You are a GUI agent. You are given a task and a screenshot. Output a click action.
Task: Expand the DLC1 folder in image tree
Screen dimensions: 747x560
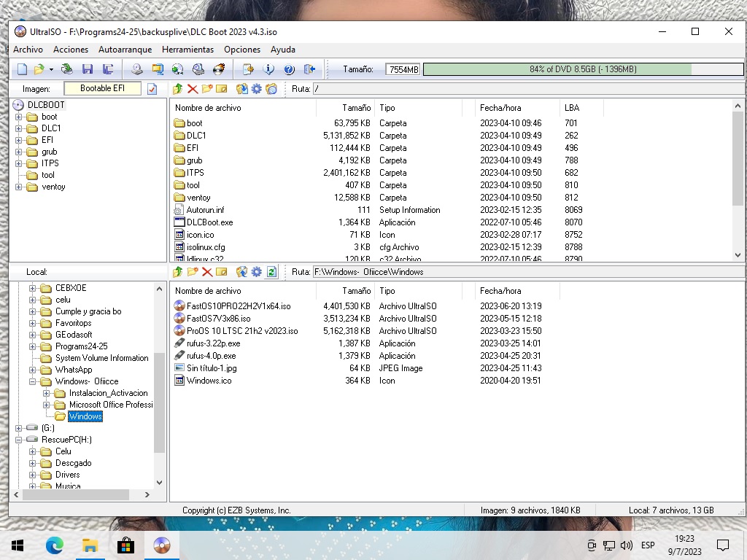pyautogui.click(x=18, y=128)
